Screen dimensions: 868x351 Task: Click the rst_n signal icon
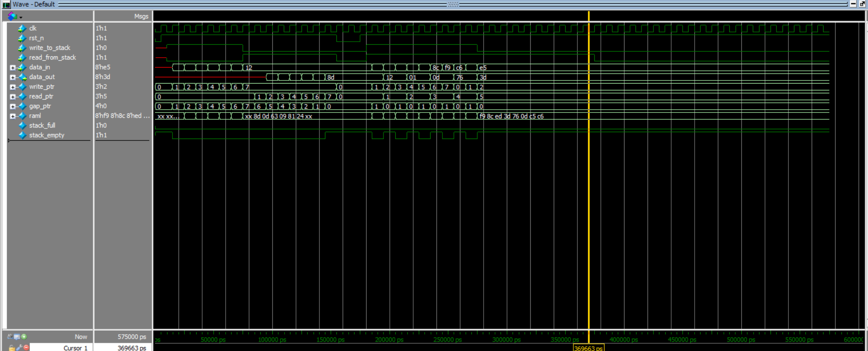pos(22,38)
